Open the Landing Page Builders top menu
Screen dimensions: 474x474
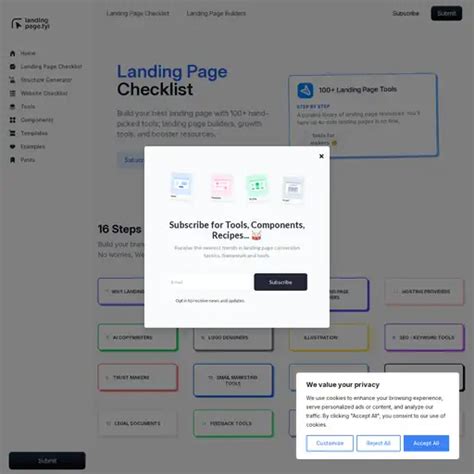(x=216, y=13)
